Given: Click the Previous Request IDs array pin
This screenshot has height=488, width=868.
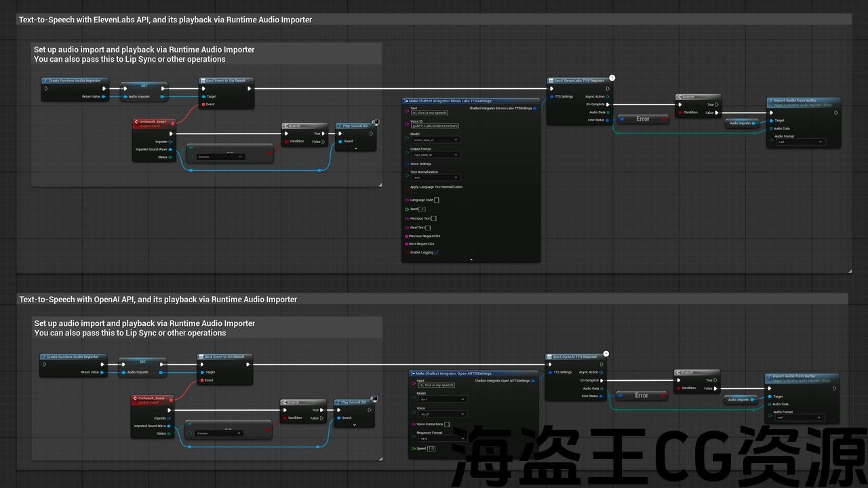Looking at the screenshot, I should [x=406, y=236].
